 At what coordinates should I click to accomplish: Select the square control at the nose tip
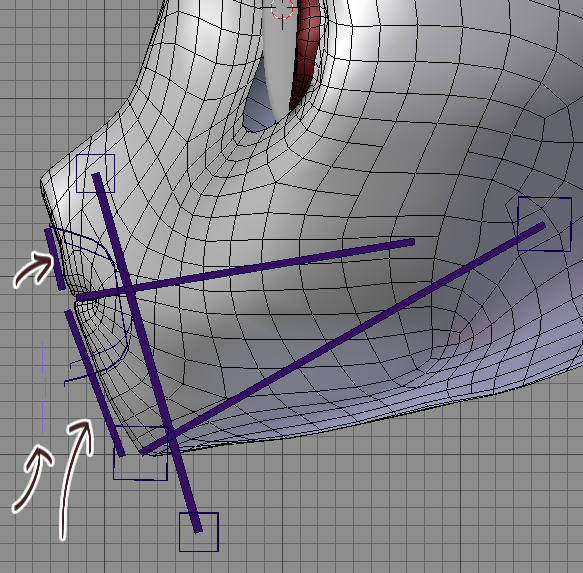(x=95, y=173)
